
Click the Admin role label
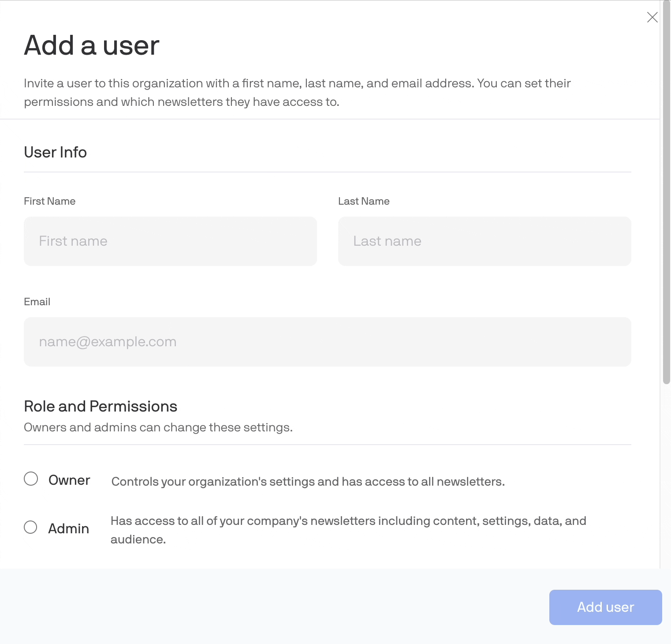69,528
